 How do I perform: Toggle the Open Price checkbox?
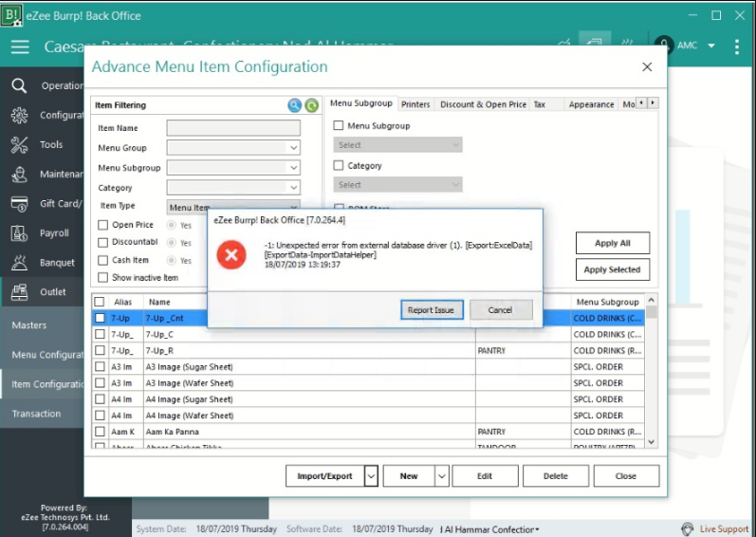[102, 225]
